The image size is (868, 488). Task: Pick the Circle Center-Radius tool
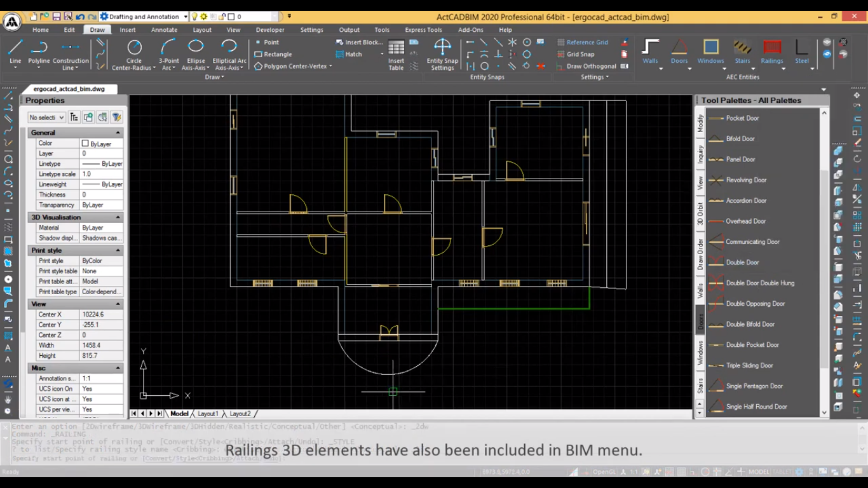click(x=134, y=54)
